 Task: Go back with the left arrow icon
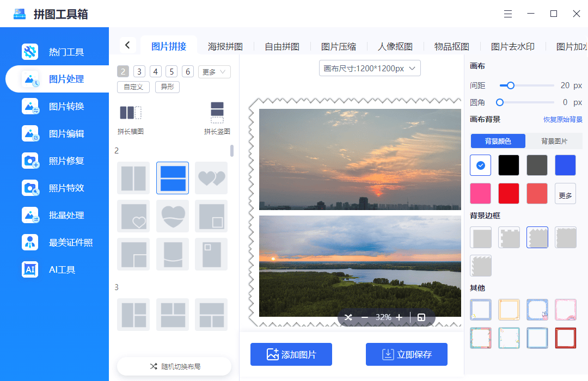point(127,45)
